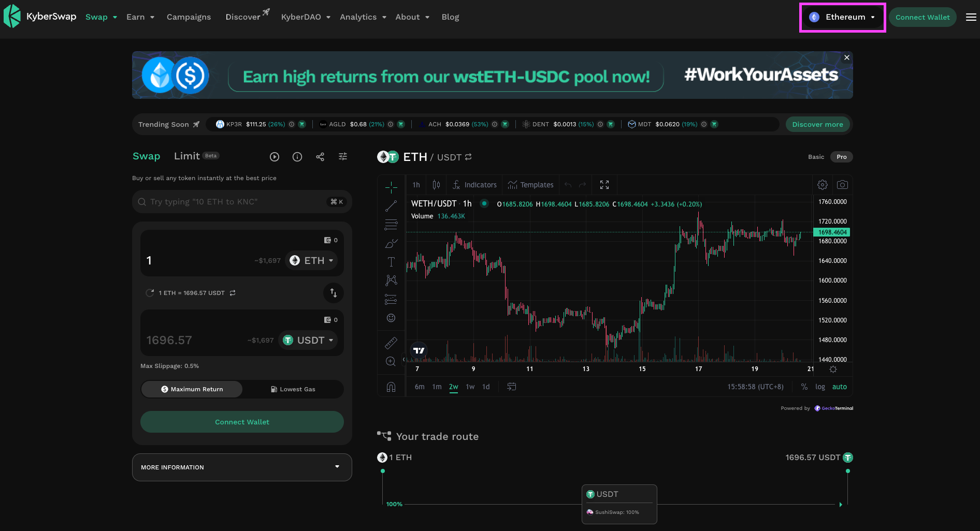Select Lowest Gas option
Image resolution: width=980 pixels, height=531 pixels.
pos(293,389)
